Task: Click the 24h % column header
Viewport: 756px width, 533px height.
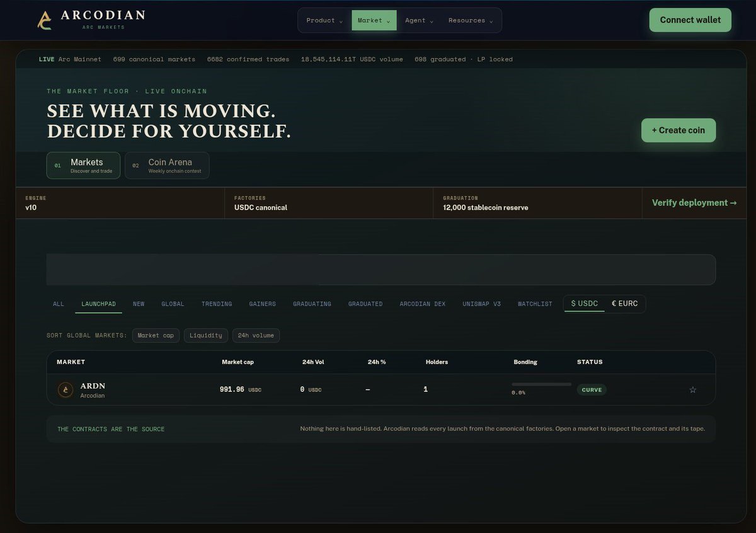Action: [x=377, y=362]
